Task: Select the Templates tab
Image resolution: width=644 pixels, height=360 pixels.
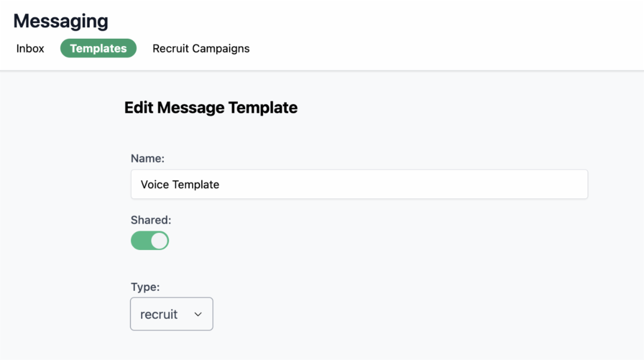Action: point(98,48)
